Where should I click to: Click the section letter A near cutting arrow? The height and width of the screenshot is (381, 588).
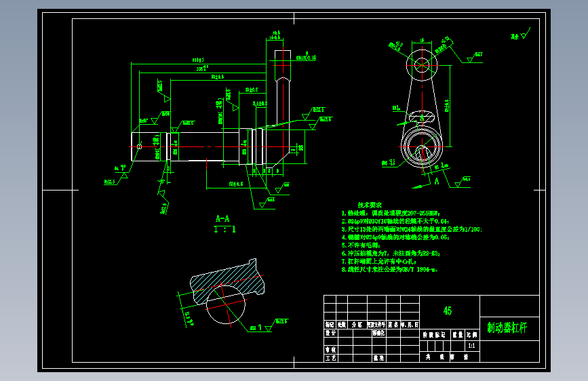click(437, 181)
